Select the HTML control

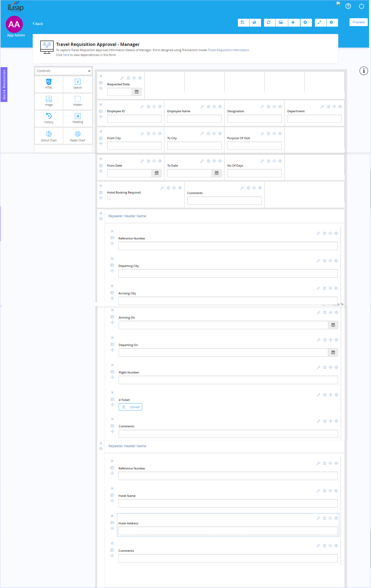pos(49,84)
